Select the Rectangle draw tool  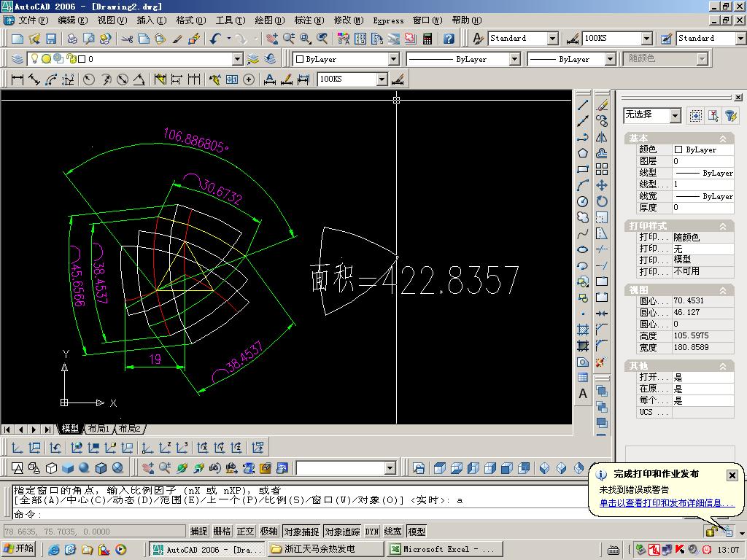583,169
